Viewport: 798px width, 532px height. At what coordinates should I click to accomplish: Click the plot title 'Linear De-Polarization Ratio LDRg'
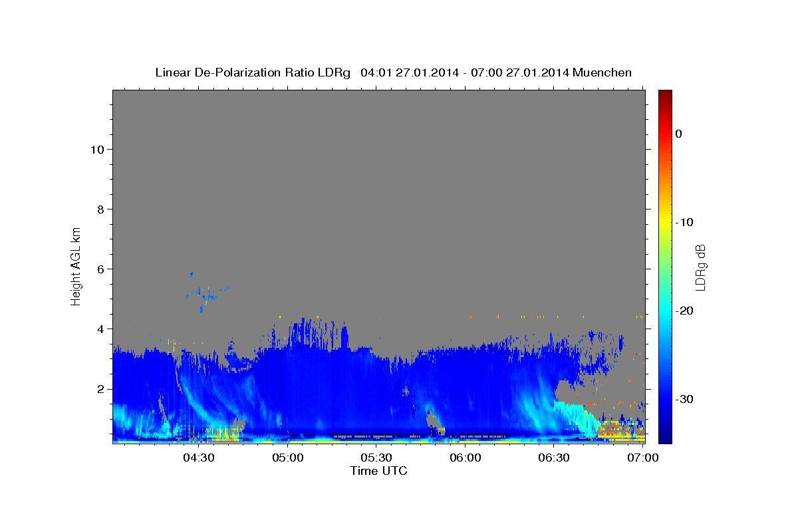point(253,72)
